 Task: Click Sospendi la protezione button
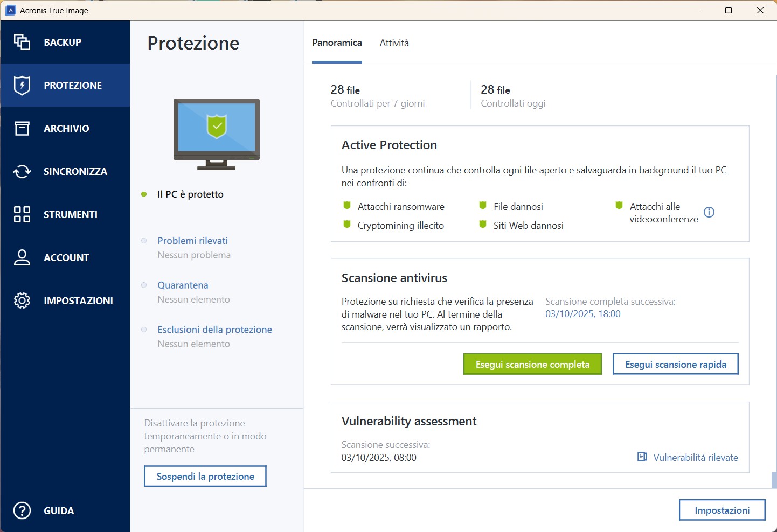pos(205,477)
